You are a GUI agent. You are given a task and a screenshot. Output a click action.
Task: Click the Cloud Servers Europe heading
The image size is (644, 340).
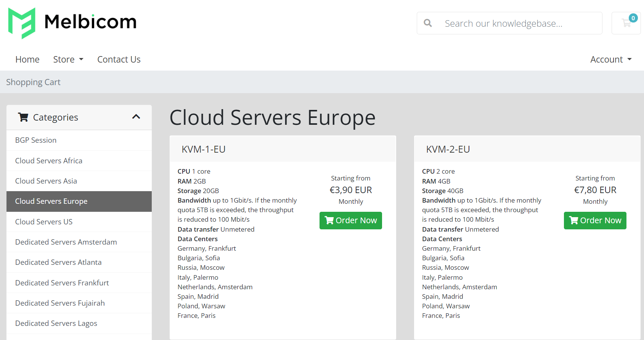coord(272,117)
